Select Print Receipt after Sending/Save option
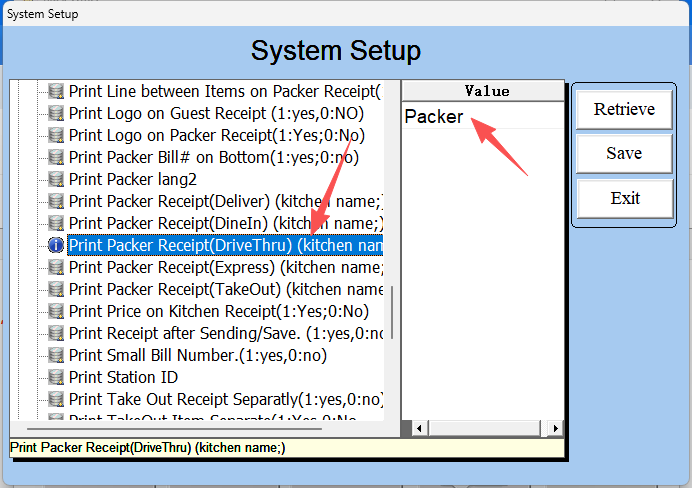The width and height of the screenshot is (692, 488). click(x=225, y=333)
